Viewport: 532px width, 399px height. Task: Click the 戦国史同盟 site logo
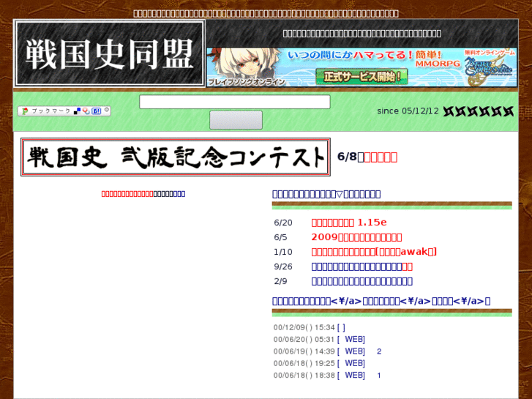pos(109,53)
